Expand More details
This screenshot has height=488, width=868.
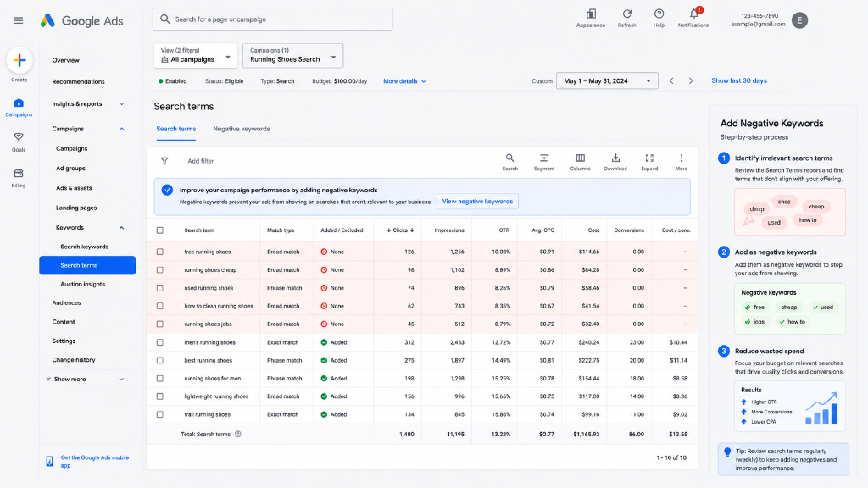(x=404, y=81)
